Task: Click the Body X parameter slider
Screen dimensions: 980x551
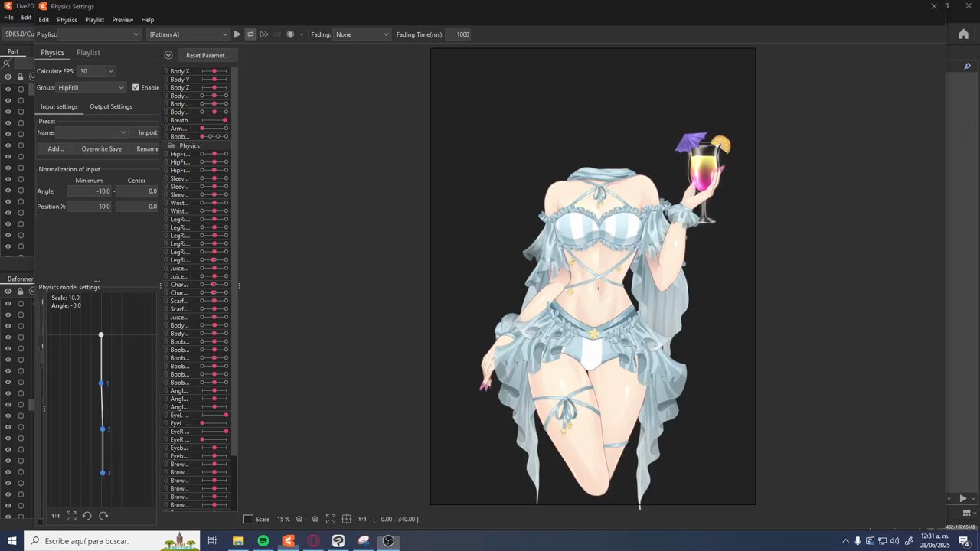Action: click(214, 71)
